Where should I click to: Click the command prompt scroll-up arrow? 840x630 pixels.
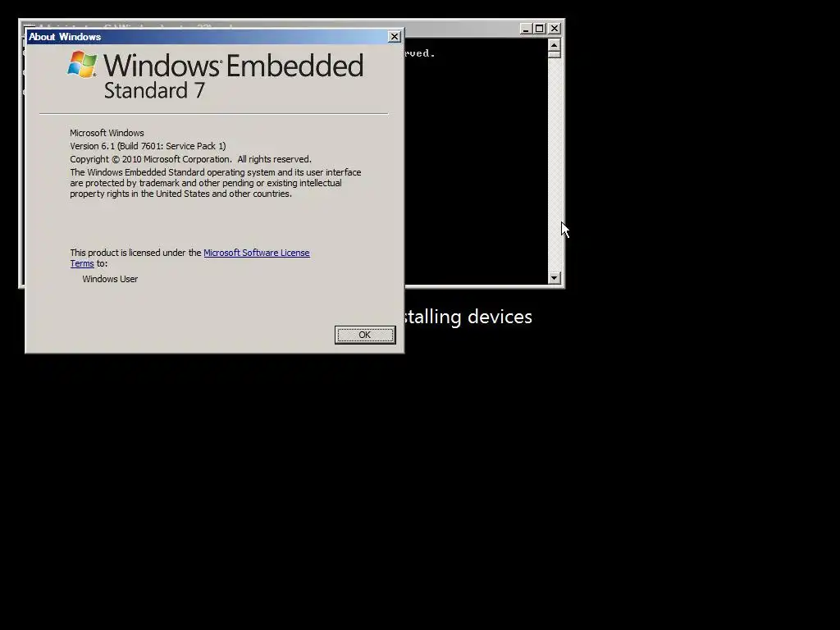point(554,45)
